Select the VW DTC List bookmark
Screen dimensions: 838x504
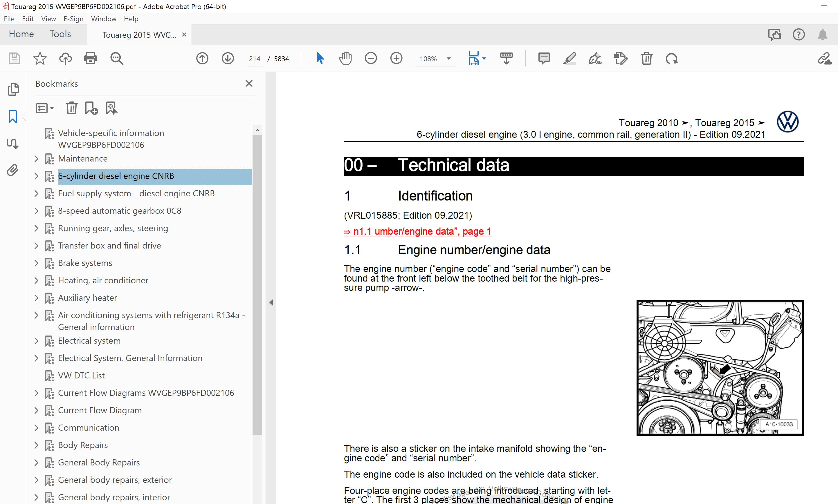tap(81, 375)
